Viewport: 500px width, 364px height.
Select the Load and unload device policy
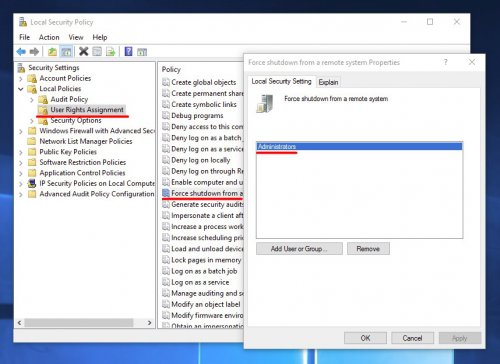[x=207, y=249]
